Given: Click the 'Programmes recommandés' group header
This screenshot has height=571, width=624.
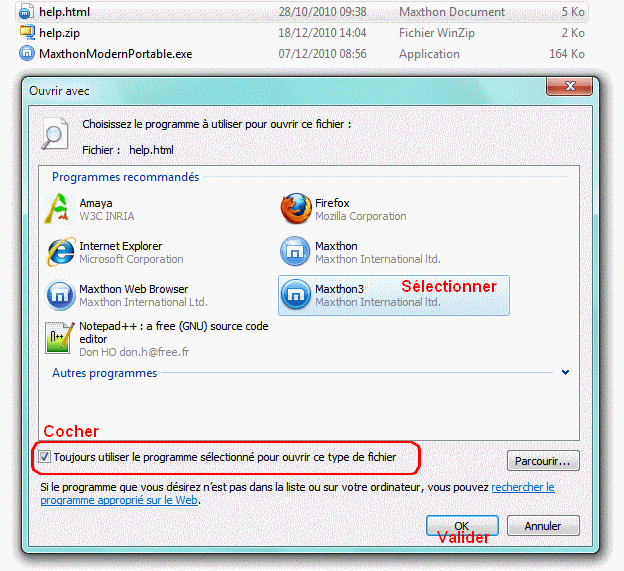Looking at the screenshot, I should (125, 177).
